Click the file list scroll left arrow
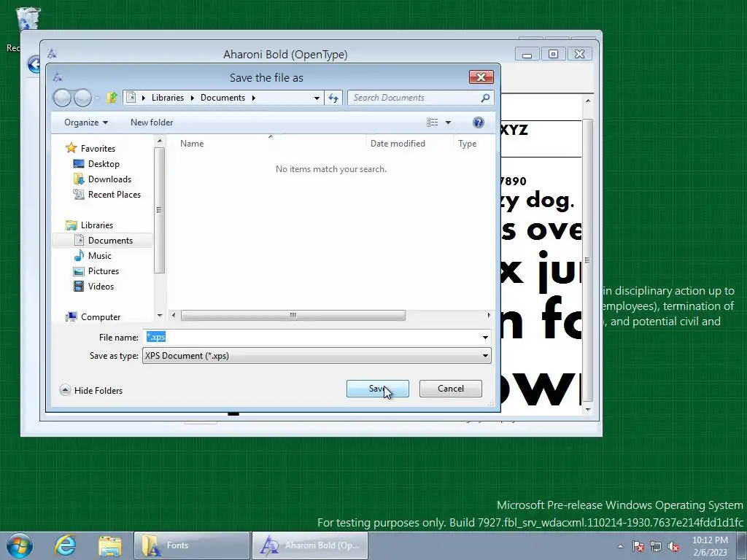Viewport: 747px width, 560px height. [174, 315]
